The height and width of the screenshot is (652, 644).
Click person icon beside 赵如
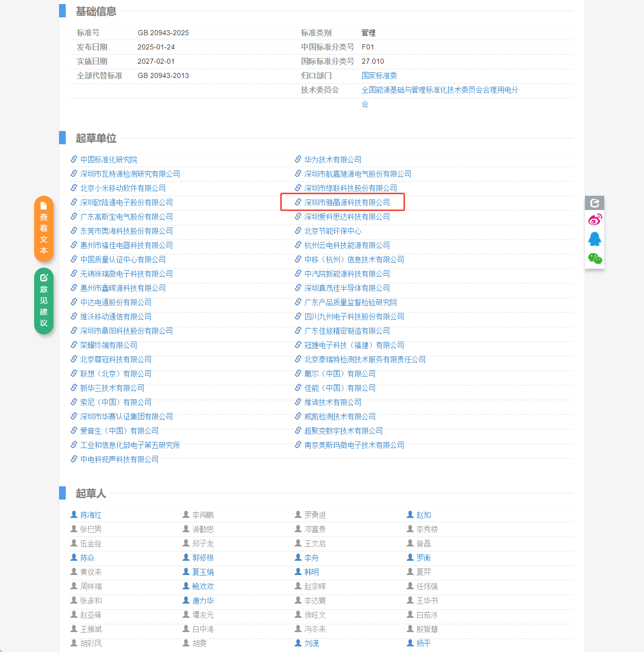tap(410, 515)
